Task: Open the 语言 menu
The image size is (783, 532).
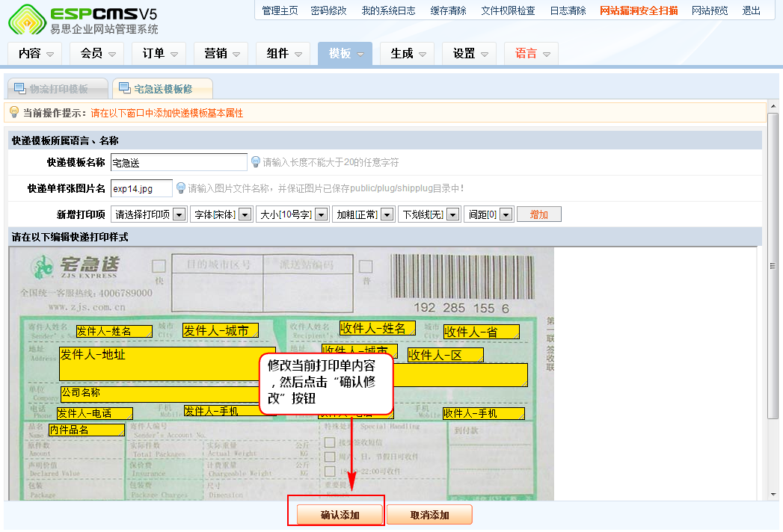Action: click(531, 53)
